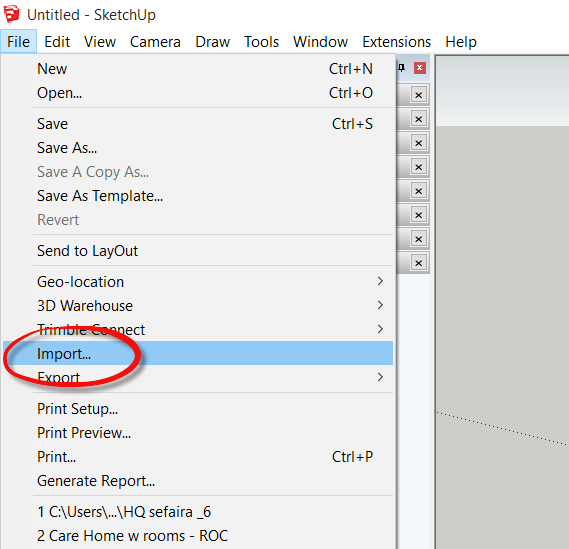Open the Edit menu
This screenshot has width=569, height=549.
coord(57,42)
